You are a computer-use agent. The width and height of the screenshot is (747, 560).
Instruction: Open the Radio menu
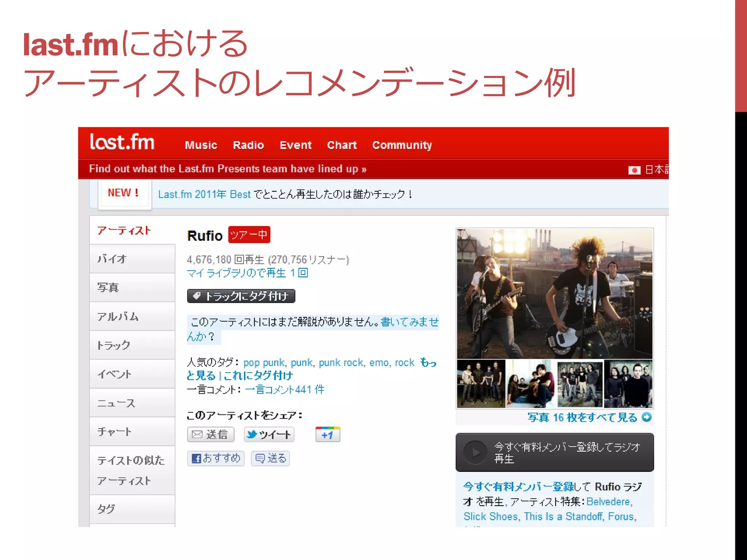click(x=248, y=145)
